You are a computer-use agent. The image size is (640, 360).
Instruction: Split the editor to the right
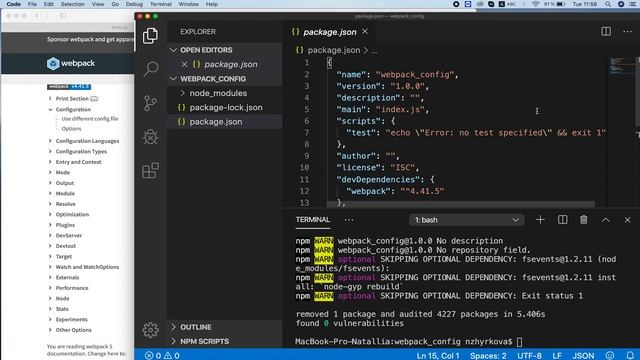click(x=606, y=31)
